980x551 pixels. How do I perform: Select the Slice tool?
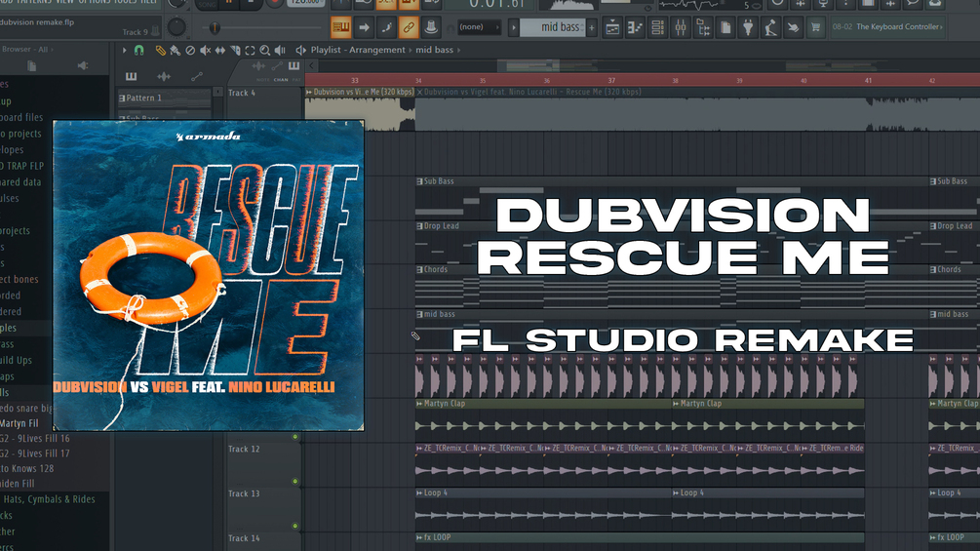click(235, 50)
